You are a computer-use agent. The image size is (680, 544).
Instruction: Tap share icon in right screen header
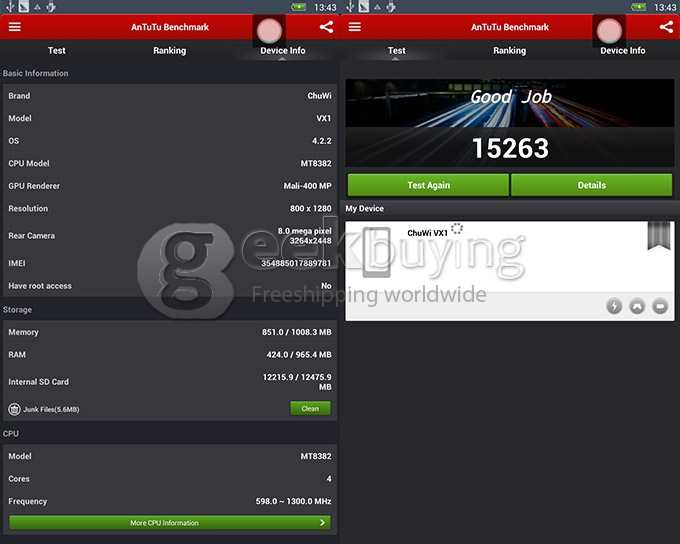(x=667, y=27)
